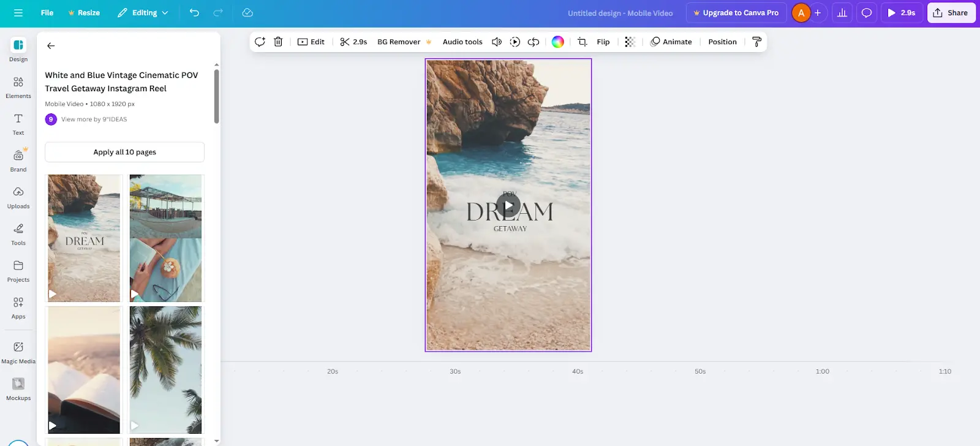Open Mockups app
The width and height of the screenshot is (980, 446).
point(18,389)
